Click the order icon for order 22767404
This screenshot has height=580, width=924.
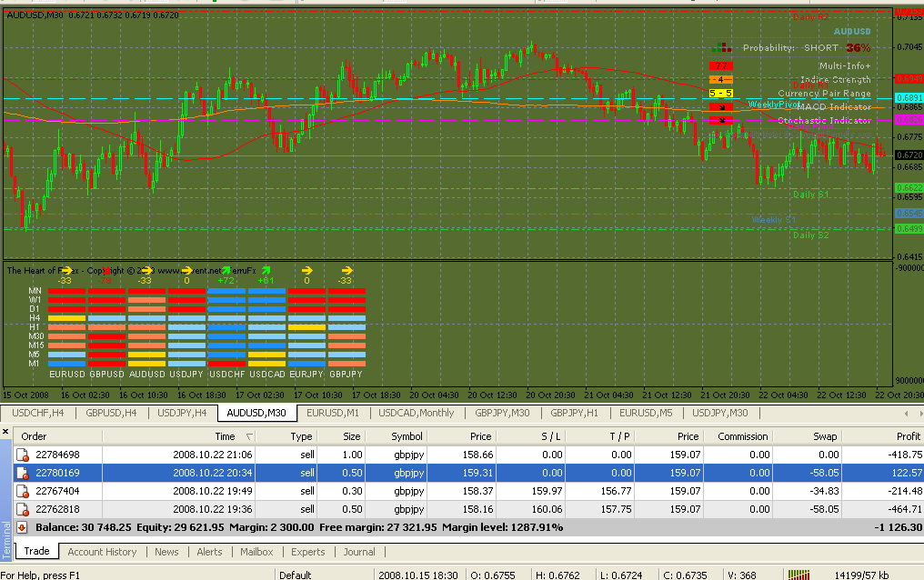click(23, 491)
